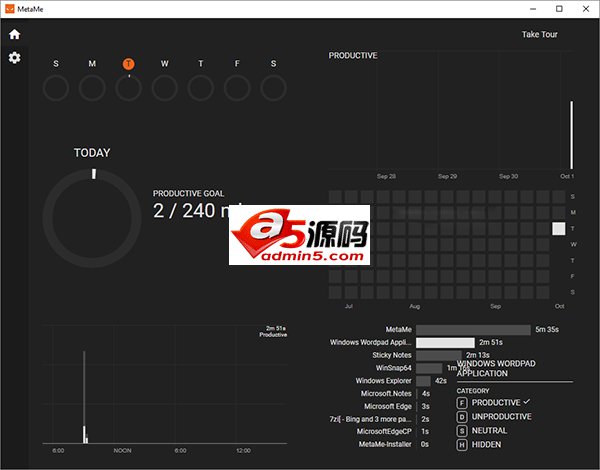600x470 pixels.
Task: Click the Windows Explorer entry
Action: pyautogui.click(x=383, y=381)
